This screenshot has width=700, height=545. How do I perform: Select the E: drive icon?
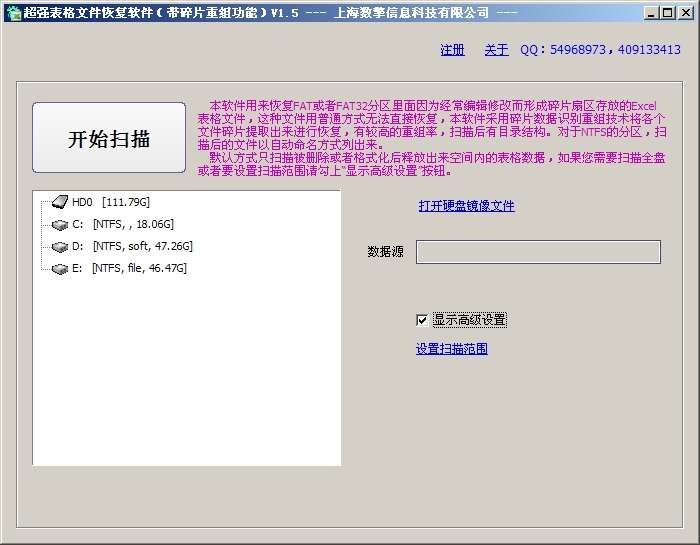tap(60, 268)
